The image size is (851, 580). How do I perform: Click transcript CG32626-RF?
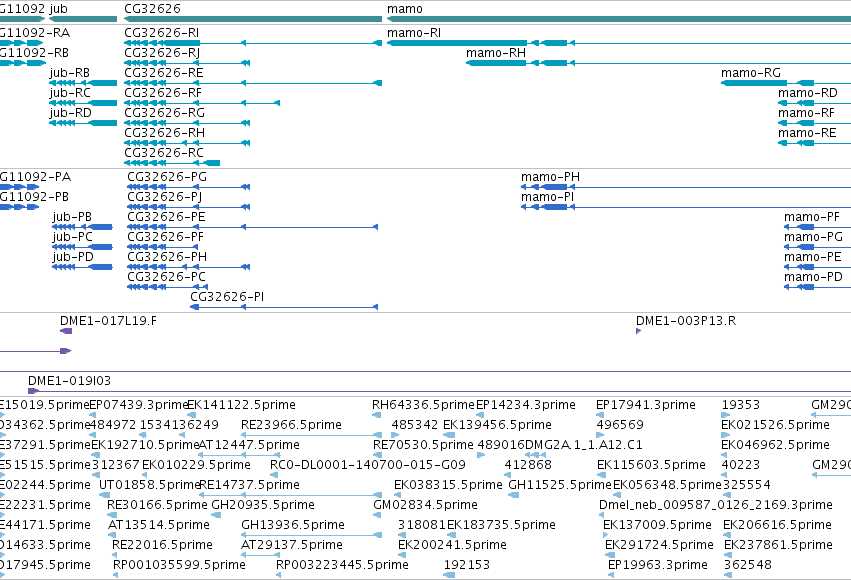click(163, 93)
